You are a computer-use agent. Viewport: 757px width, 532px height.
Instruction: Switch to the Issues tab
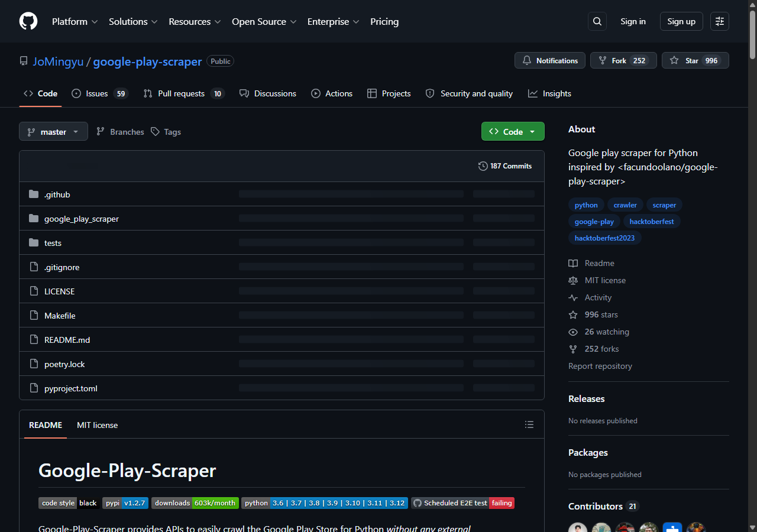(x=100, y=93)
